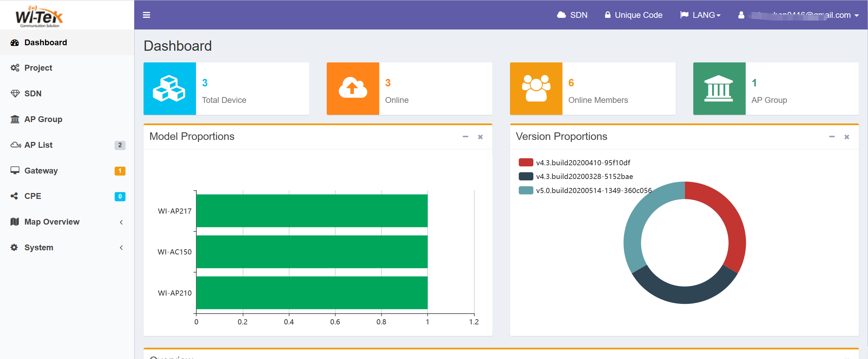Click the Online Members users icon
Screen dimensions: 868x359
coord(536,88)
